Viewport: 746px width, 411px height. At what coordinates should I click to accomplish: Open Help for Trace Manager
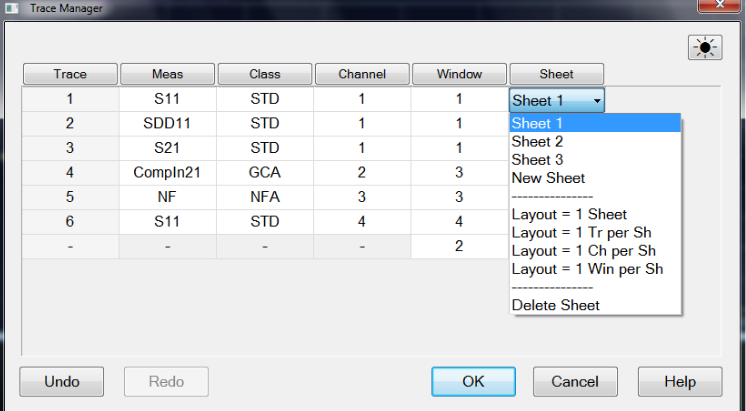click(680, 382)
